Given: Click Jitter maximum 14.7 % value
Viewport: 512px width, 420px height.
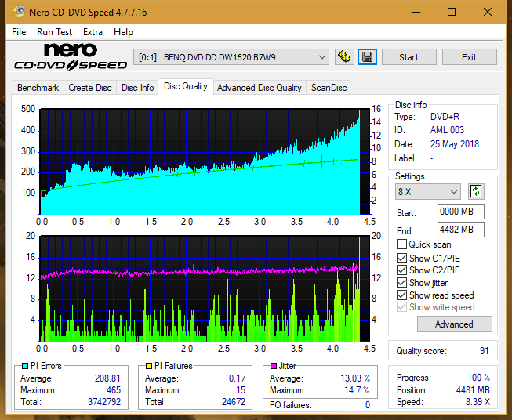Looking at the screenshot, I should coord(357,390).
